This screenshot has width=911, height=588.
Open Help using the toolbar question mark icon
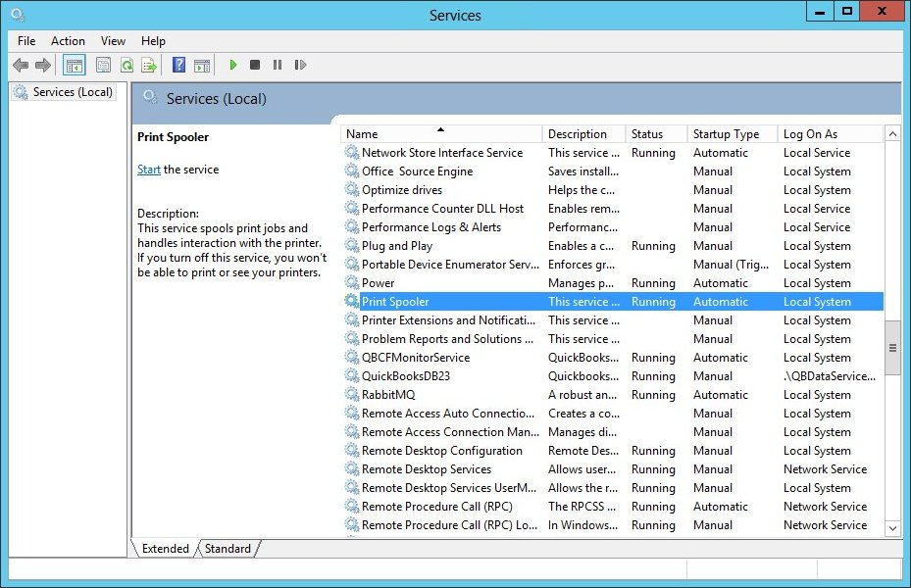[177, 65]
